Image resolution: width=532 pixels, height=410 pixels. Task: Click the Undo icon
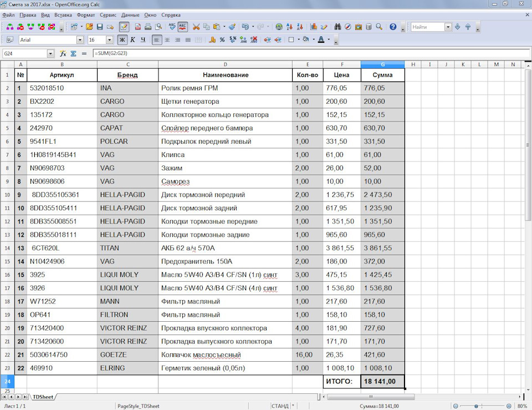pos(245,27)
